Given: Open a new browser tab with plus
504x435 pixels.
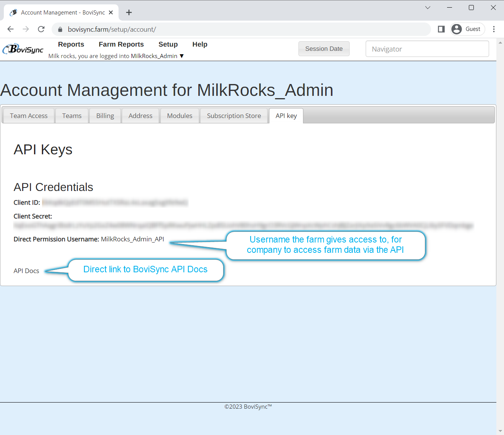Looking at the screenshot, I should coord(129,13).
